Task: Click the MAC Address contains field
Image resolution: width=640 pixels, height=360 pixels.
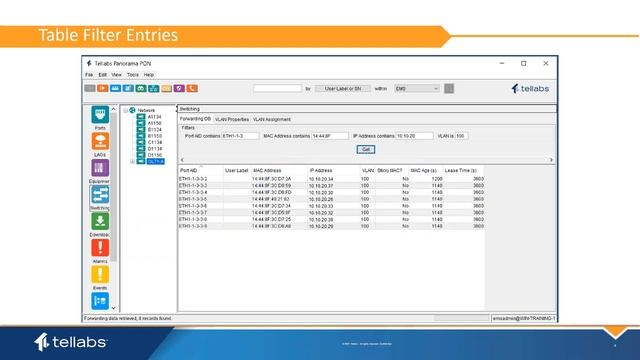Action: (x=330, y=136)
